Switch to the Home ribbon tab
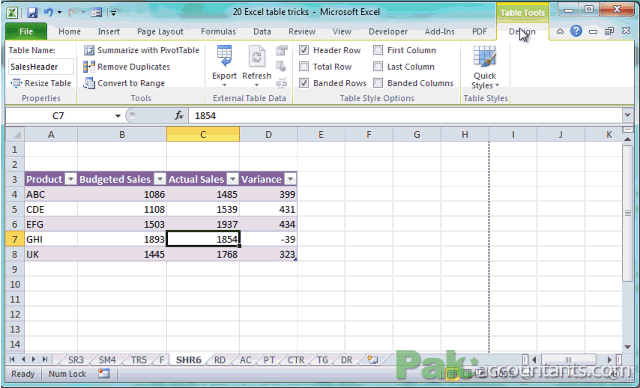The image size is (640, 388). pyautogui.click(x=69, y=31)
